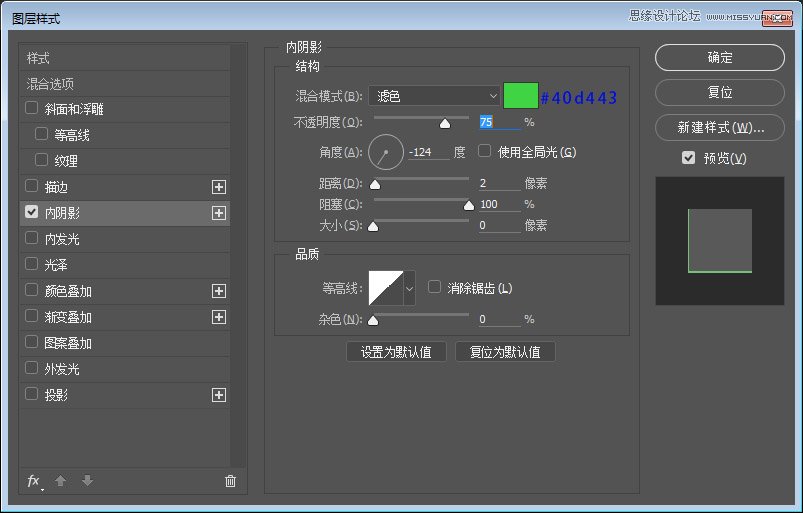
Task: Click the 确定 button
Action: tap(720, 58)
